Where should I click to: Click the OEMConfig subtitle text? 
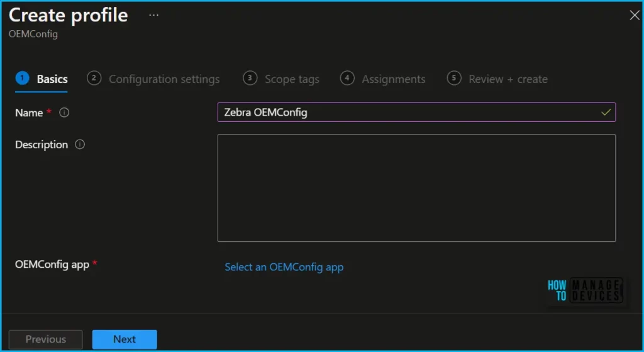point(33,34)
